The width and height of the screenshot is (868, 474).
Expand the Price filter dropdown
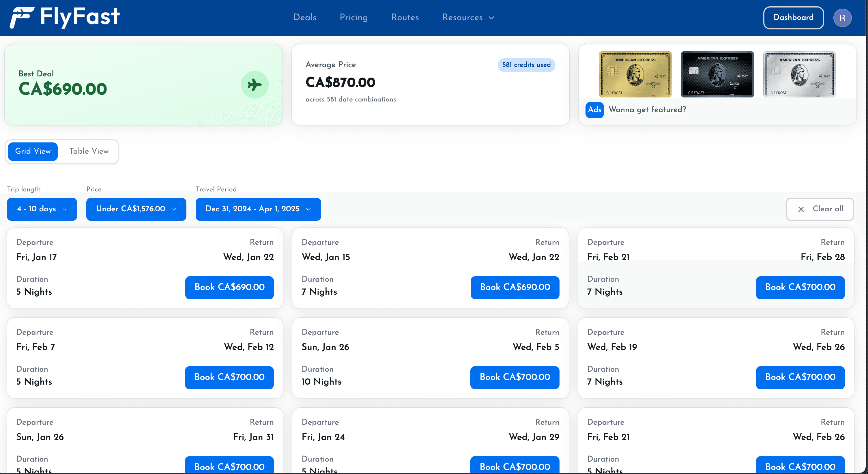(136, 209)
